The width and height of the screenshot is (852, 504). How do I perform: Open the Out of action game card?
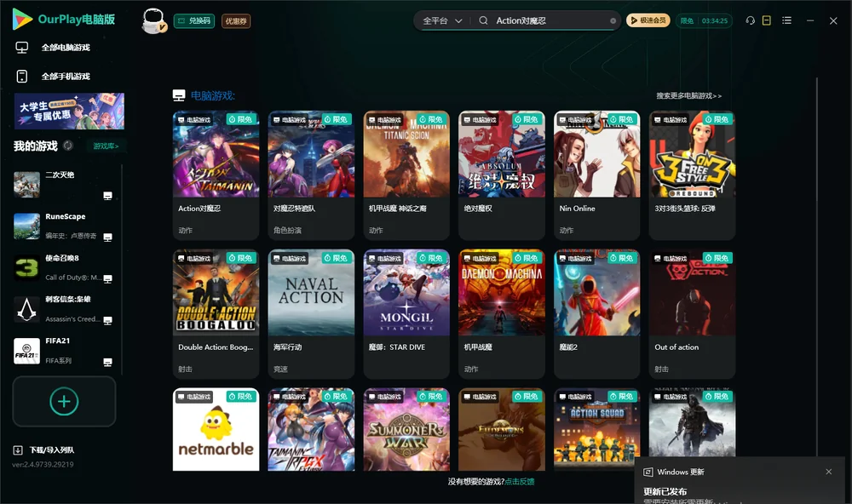692,313
